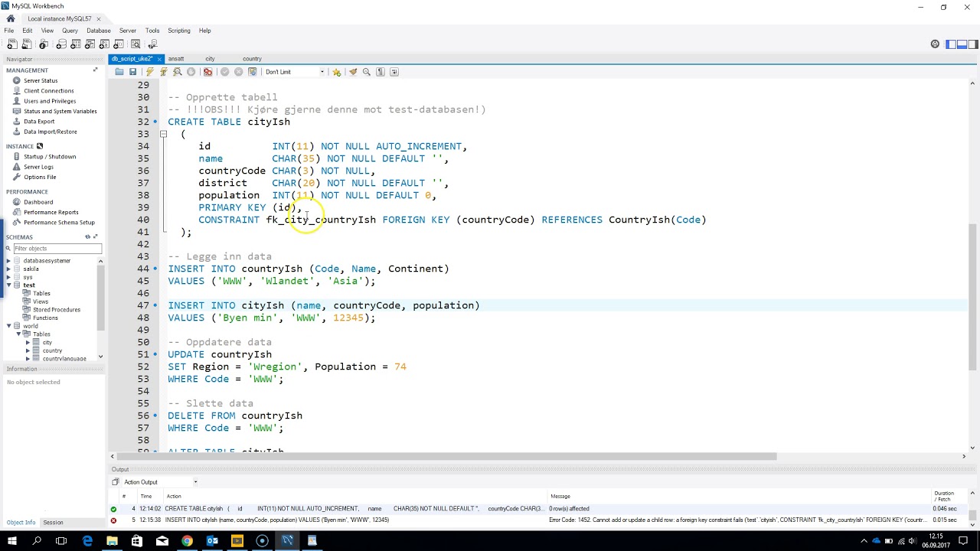Image resolution: width=980 pixels, height=551 pixels.
Task: Toggle continue-on-error execution button
Action: [207, 72]
